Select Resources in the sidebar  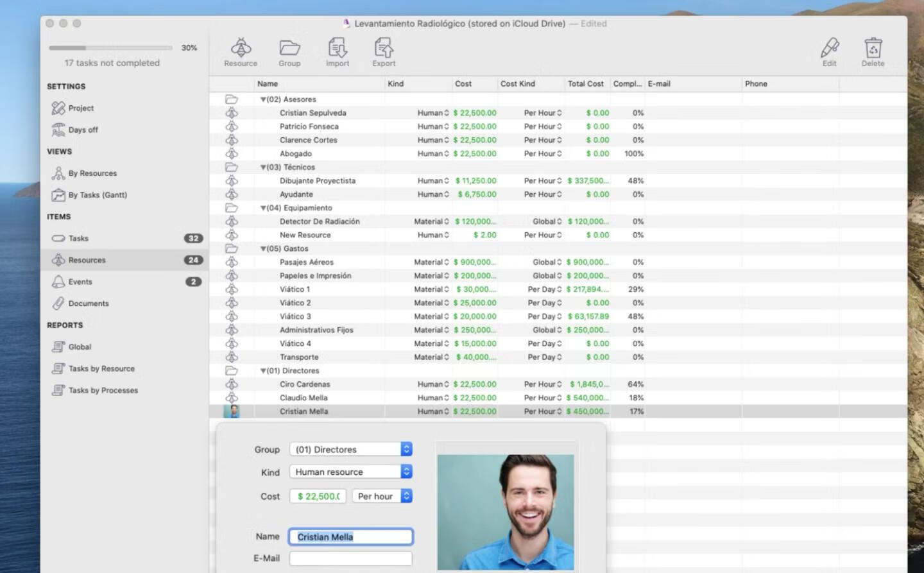125,260
